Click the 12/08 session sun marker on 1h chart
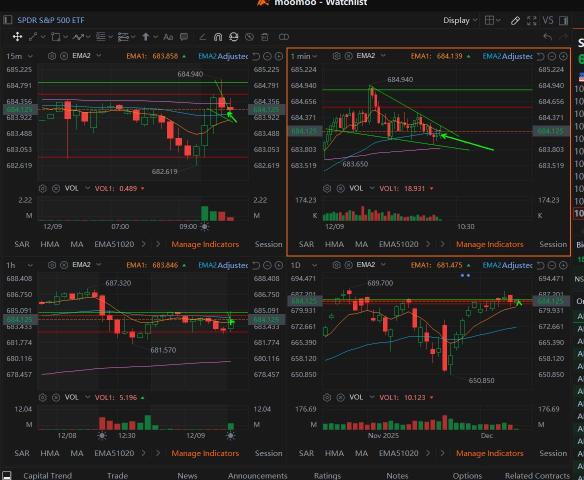The width and height of the screenshot is (584, 480). point(102,435)
